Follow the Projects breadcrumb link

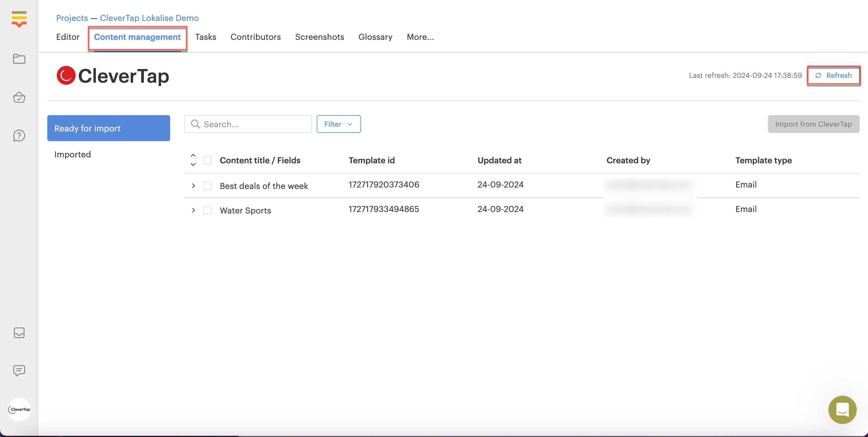click(x=72, y=18)
